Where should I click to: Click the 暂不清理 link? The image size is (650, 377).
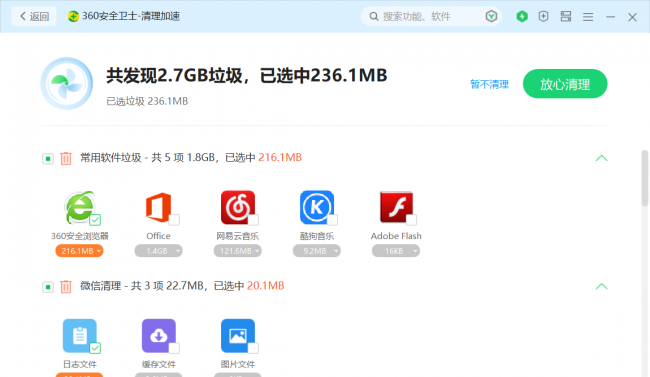tap(489, 84)
